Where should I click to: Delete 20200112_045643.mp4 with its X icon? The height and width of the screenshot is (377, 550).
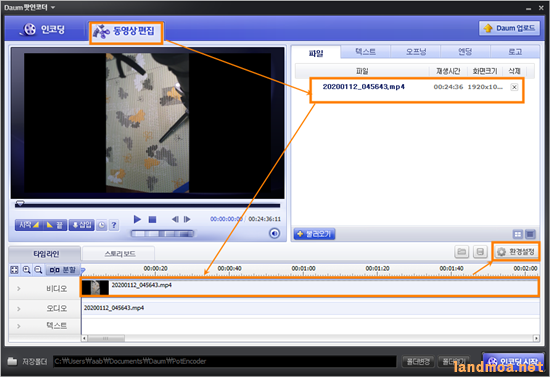tap(514, 87)
